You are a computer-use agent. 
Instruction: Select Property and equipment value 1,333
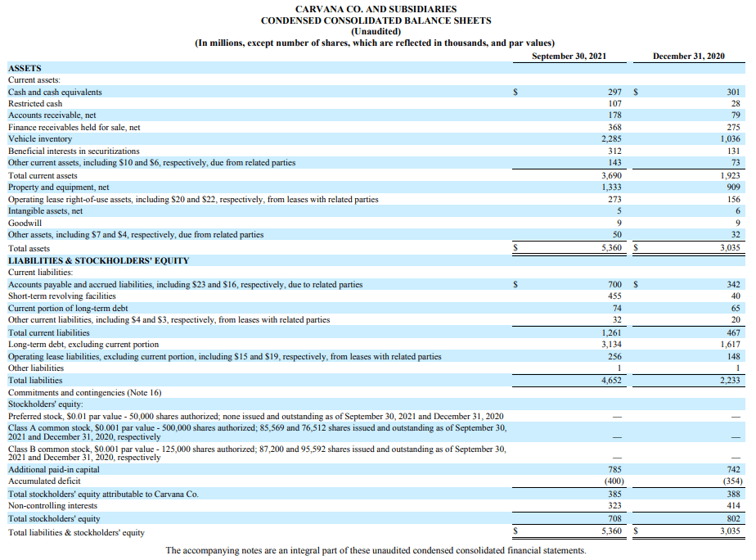click(x=611, y=187)
